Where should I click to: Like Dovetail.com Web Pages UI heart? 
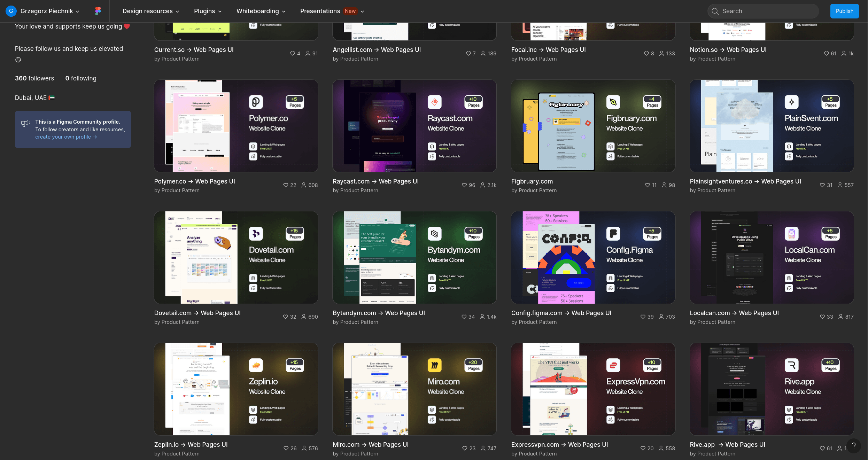coord(286,317)
